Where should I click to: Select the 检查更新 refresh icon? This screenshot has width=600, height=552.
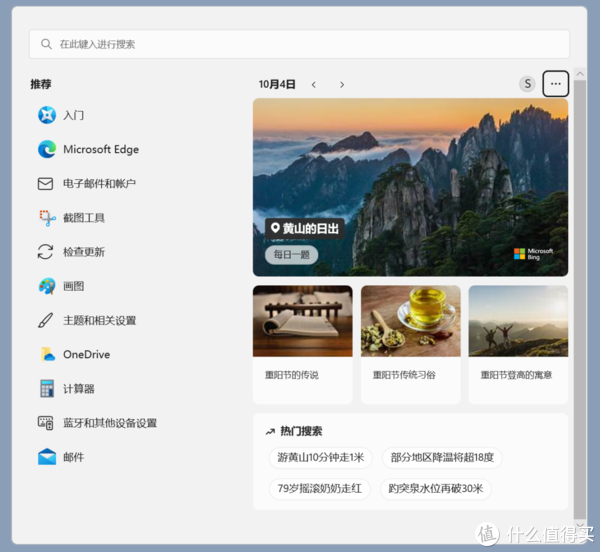pos(45,252)
